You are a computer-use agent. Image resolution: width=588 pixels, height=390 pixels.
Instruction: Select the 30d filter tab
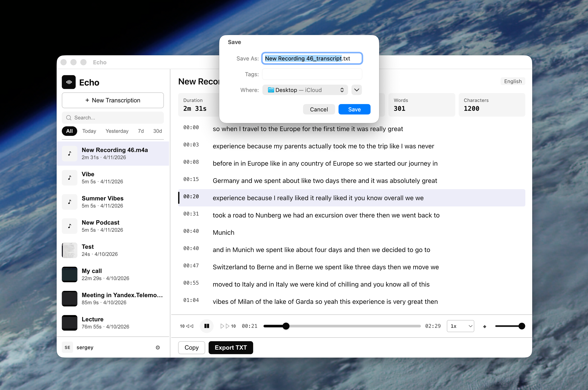pos(157,131)
